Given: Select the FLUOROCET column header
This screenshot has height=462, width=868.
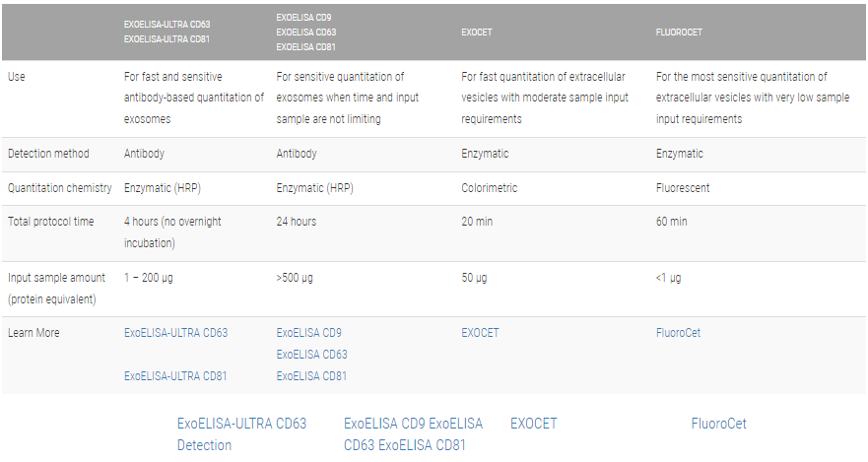Looking at the screenshot, I should 679,33.
